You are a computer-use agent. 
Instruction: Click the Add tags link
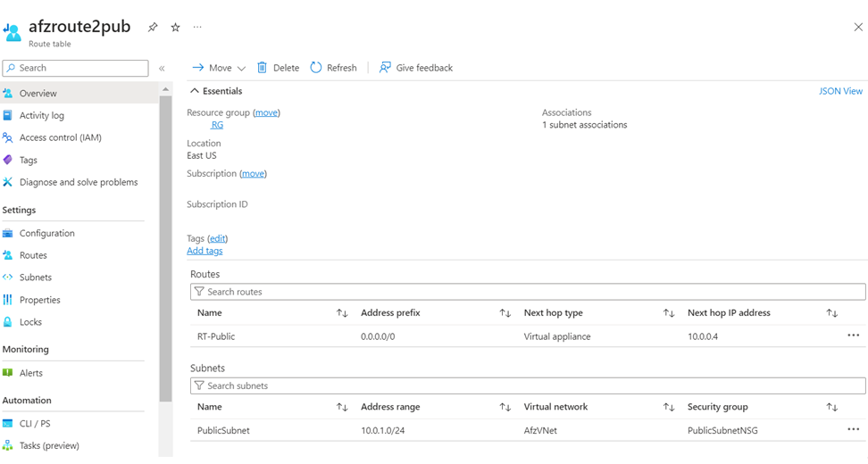click(204, 251)
